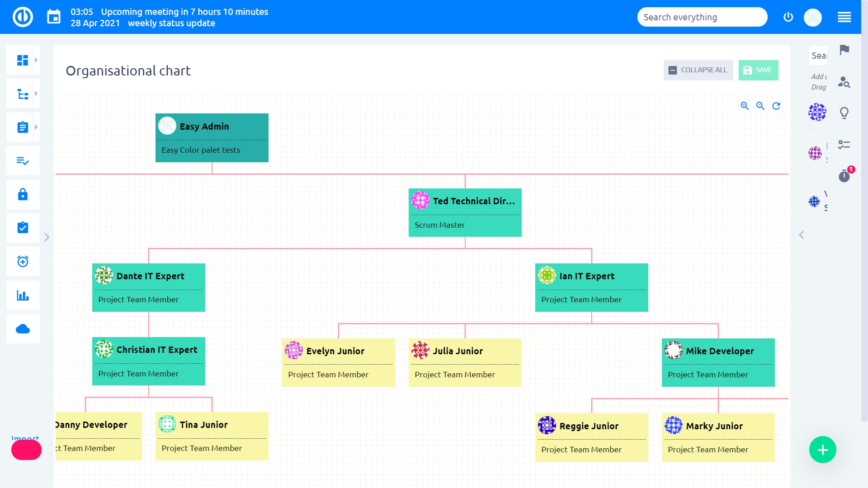
Task: Select the Ted Technical Director node
Action: tap(465, 212)
